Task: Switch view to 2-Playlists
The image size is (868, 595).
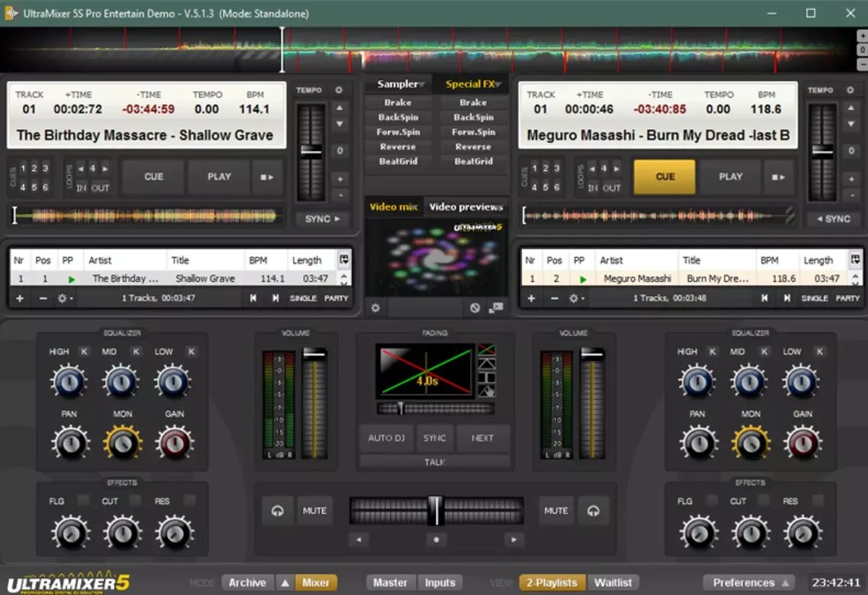Action: 553,582
